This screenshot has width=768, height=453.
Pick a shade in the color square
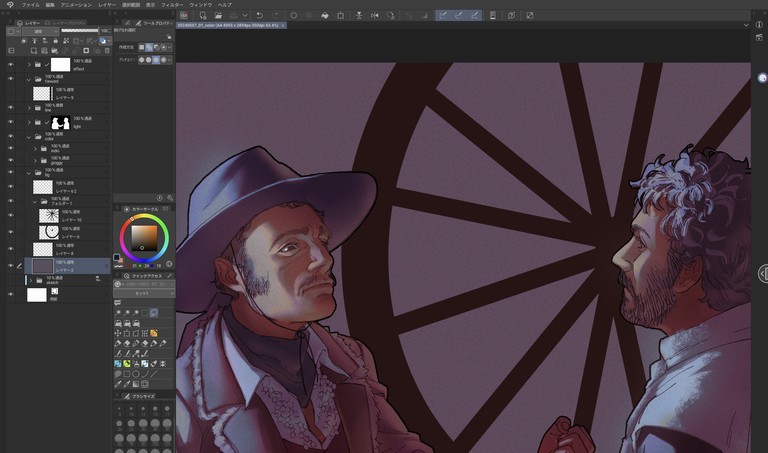pyautogui.click(x=144, y=238)
